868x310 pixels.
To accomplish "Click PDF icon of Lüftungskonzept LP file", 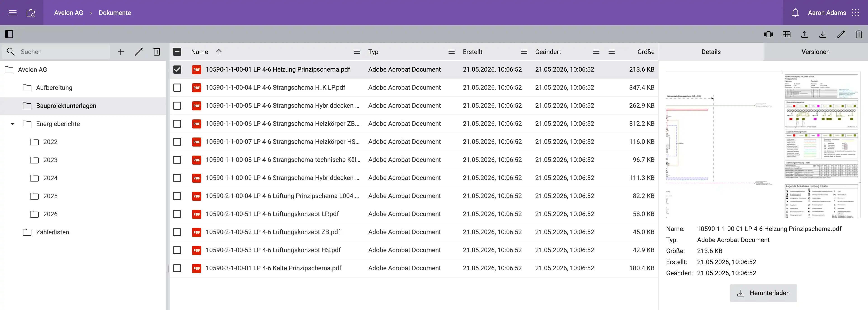I will [x=196, y=214].
